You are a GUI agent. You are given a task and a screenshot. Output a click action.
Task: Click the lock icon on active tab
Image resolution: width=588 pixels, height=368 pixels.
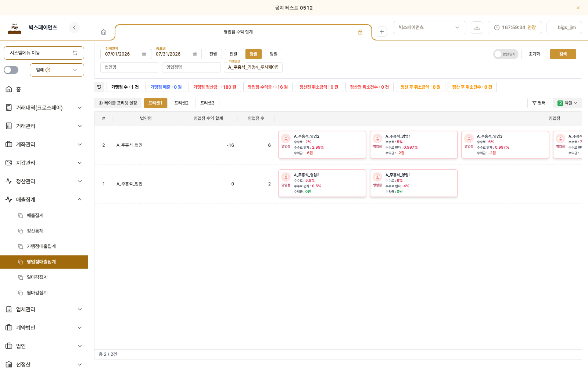point(360,32)
